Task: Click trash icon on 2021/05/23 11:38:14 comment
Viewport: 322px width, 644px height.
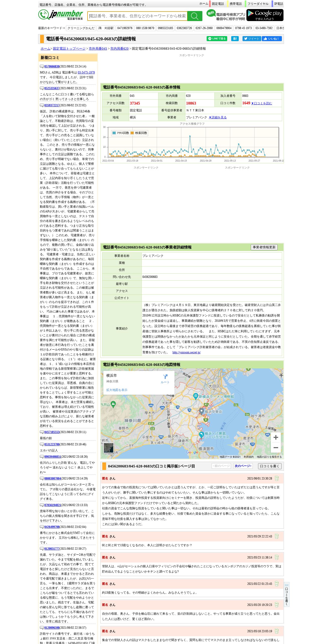Action: (x=277, y=557)
